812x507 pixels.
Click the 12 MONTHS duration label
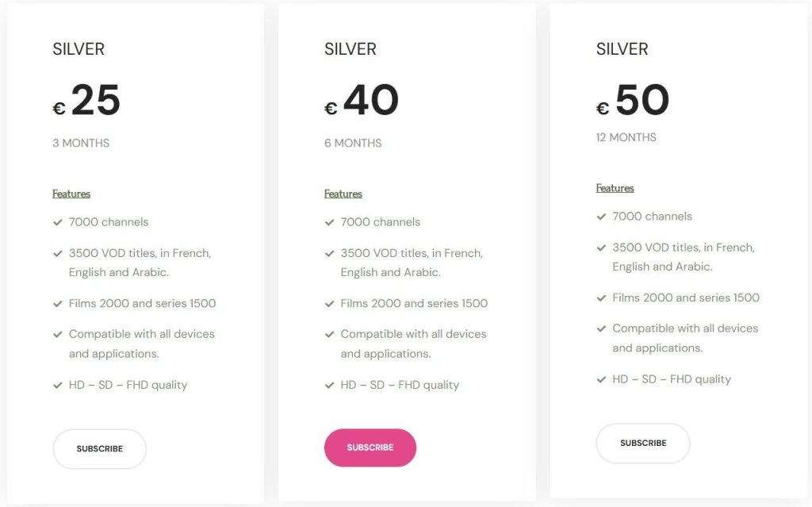point(626,137)
